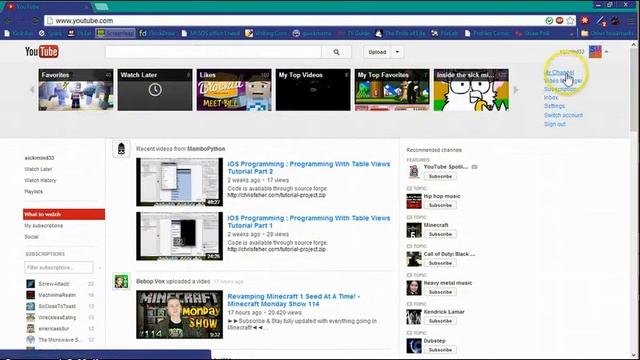Play the Minecraft Monday Show thumbnail

click(180, 314)
